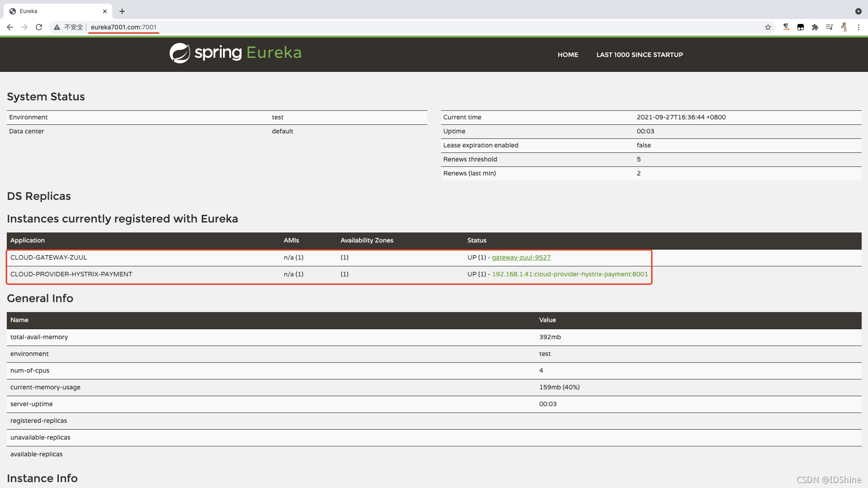Viewport: 868px width, 488px height.
Task: Click the registered-replicas row name
Action: tap(38, 421)
